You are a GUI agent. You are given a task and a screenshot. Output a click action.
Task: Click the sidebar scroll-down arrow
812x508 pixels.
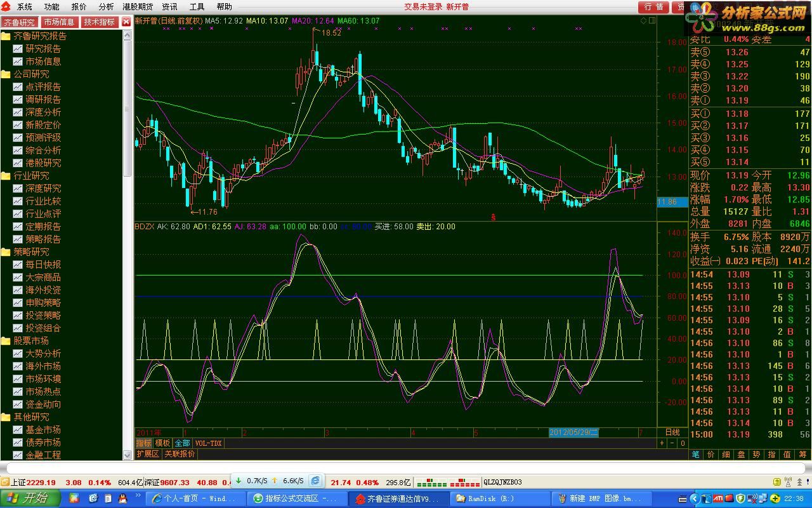pyautogui.click(x=127, y=455)
